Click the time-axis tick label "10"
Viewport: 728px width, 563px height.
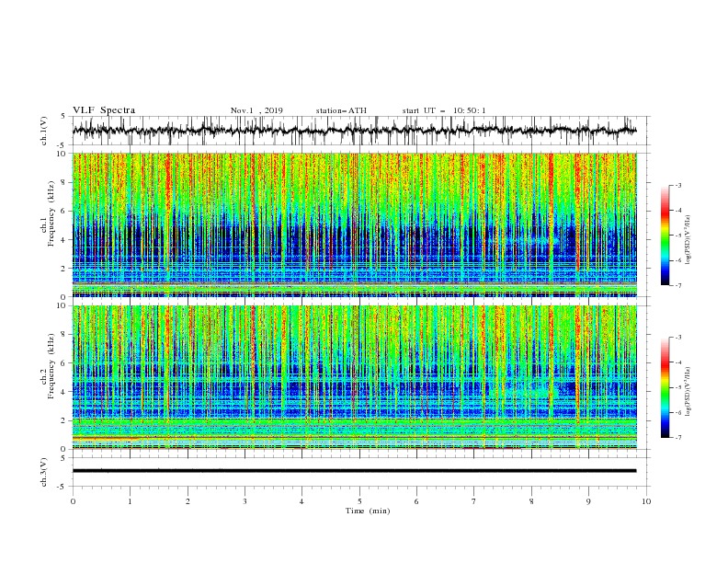[646, 501]
